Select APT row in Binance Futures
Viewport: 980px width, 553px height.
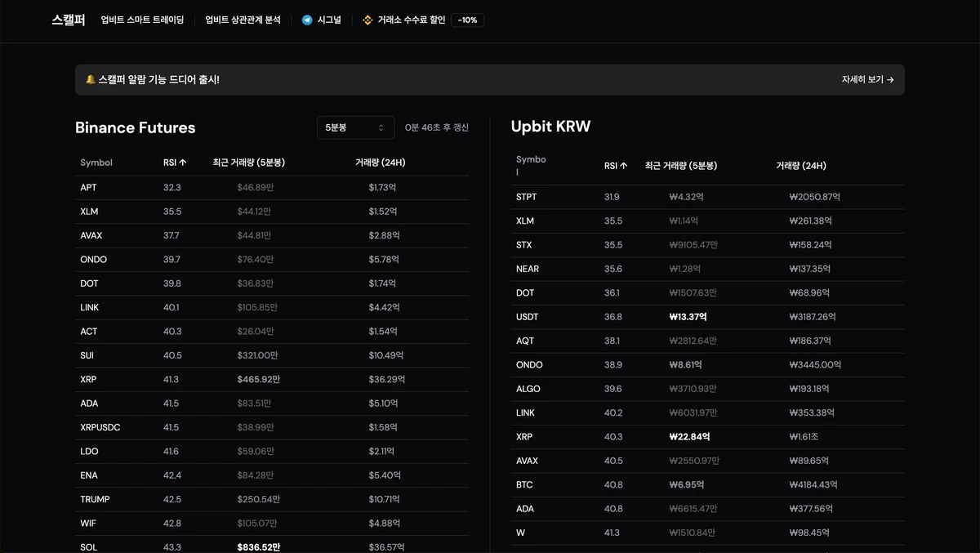coord(272,188)
